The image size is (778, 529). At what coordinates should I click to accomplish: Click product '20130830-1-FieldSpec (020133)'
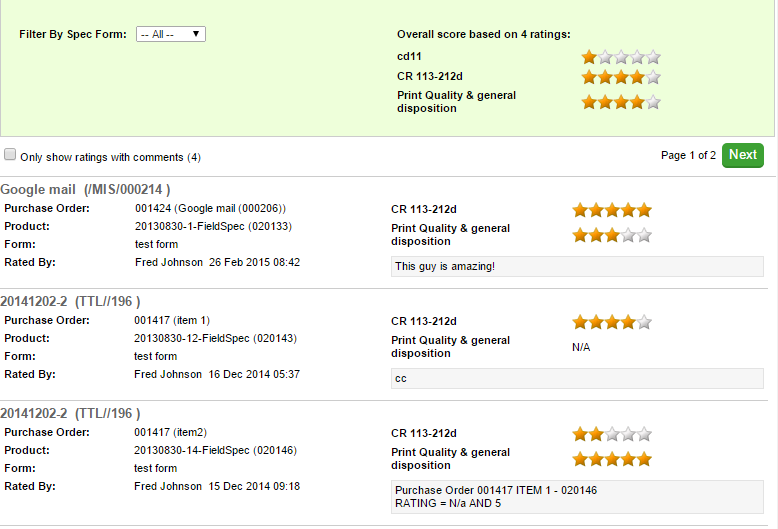213,226
